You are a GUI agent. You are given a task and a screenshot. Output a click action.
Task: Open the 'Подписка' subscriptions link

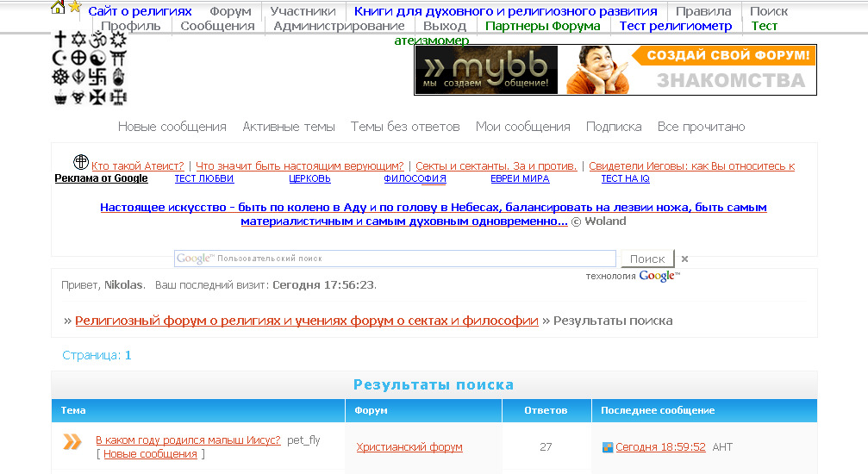coord(614,127)
